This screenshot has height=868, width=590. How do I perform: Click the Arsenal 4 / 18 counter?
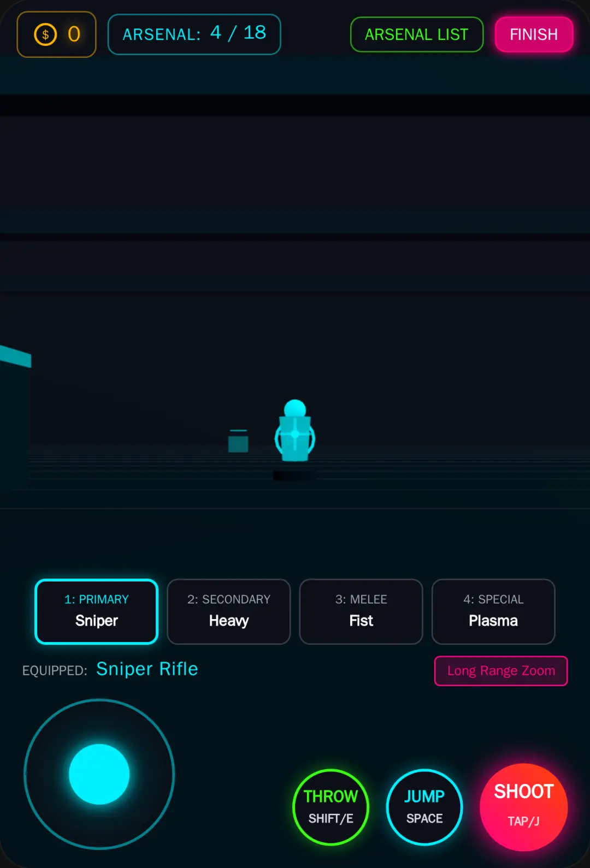click(194, 34)
